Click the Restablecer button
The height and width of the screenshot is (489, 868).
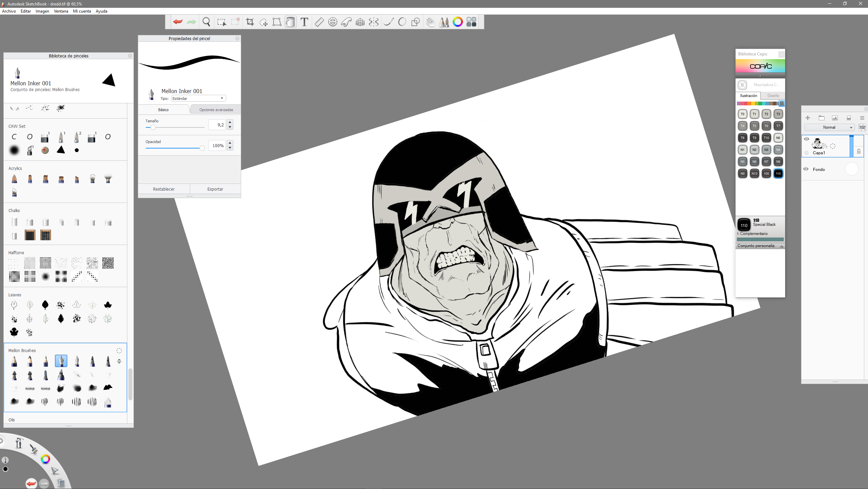tap(164, 189)
